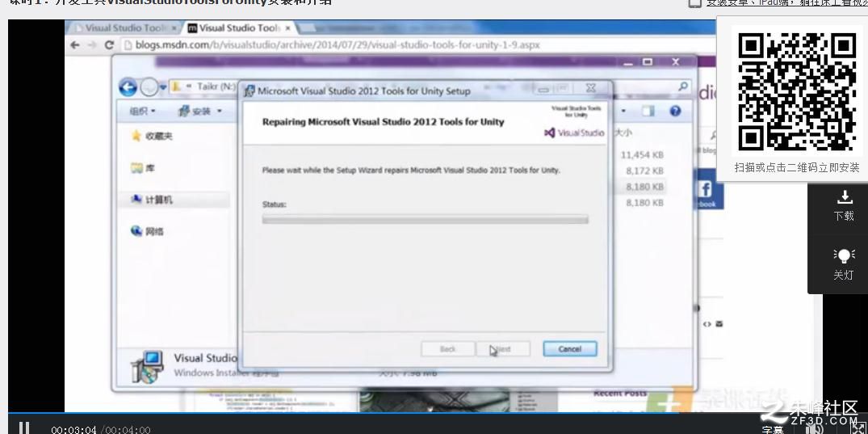The height and width of the screenshot is (434, 868).
Task: Click the tablet device icon at top
Action: click(x=694, y=2)
